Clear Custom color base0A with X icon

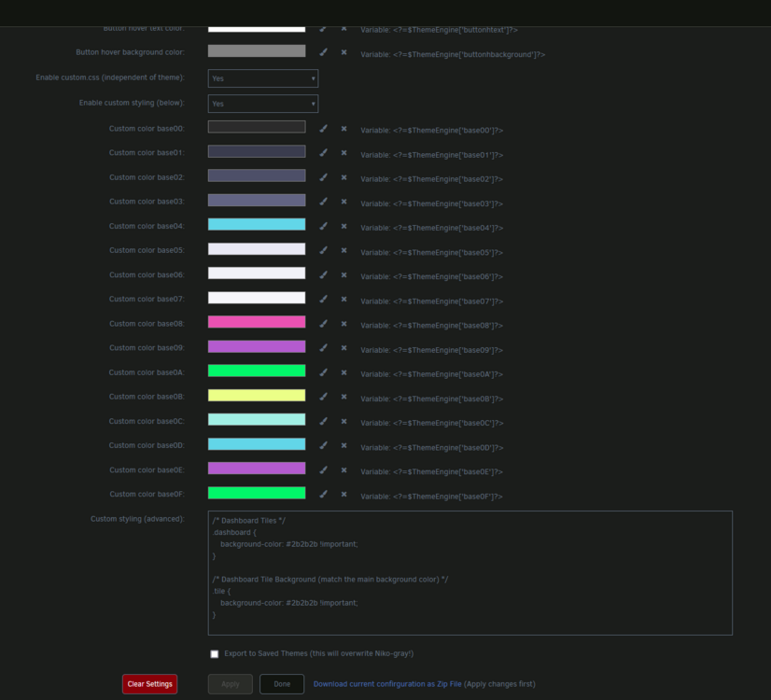(343, 372)
